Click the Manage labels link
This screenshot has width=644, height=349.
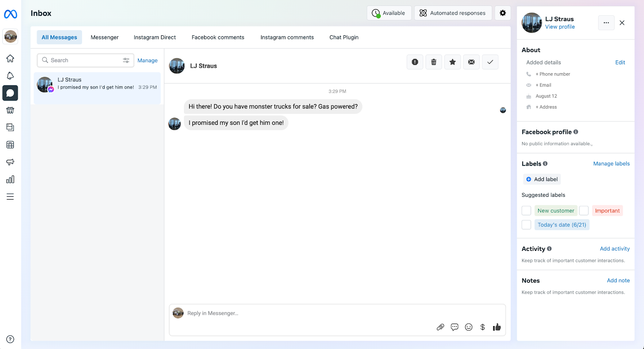pos(611,163)
